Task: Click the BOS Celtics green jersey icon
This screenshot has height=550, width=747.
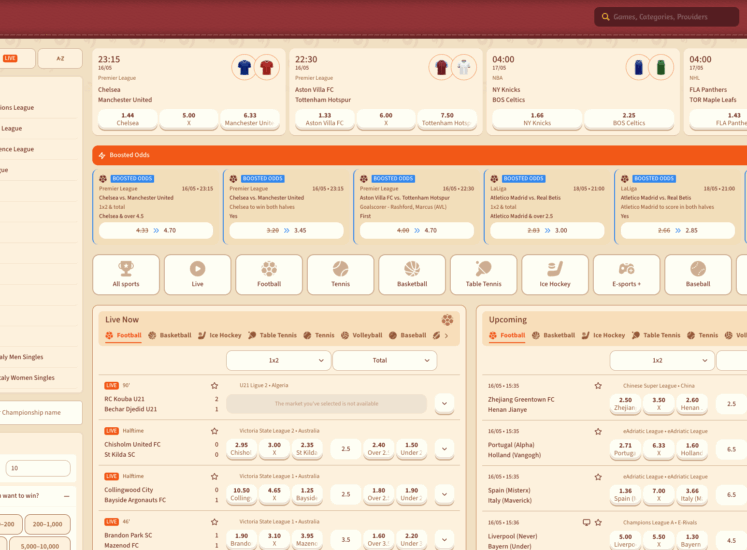Action: [x=661, y=68]
